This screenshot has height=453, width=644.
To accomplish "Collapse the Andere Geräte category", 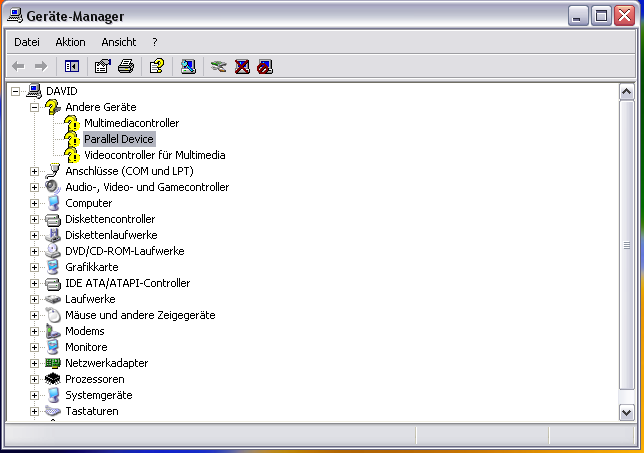I will [35, 107].
